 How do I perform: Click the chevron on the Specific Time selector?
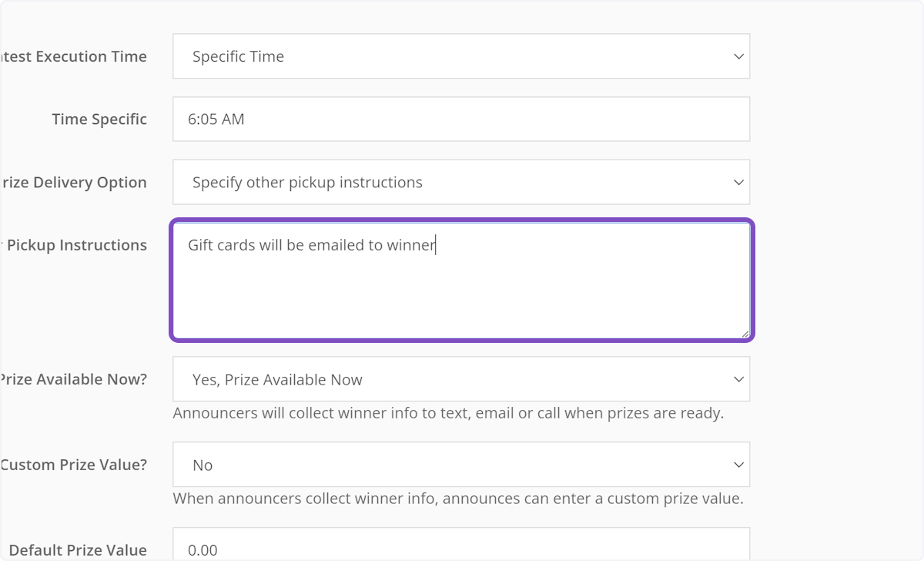738,55
